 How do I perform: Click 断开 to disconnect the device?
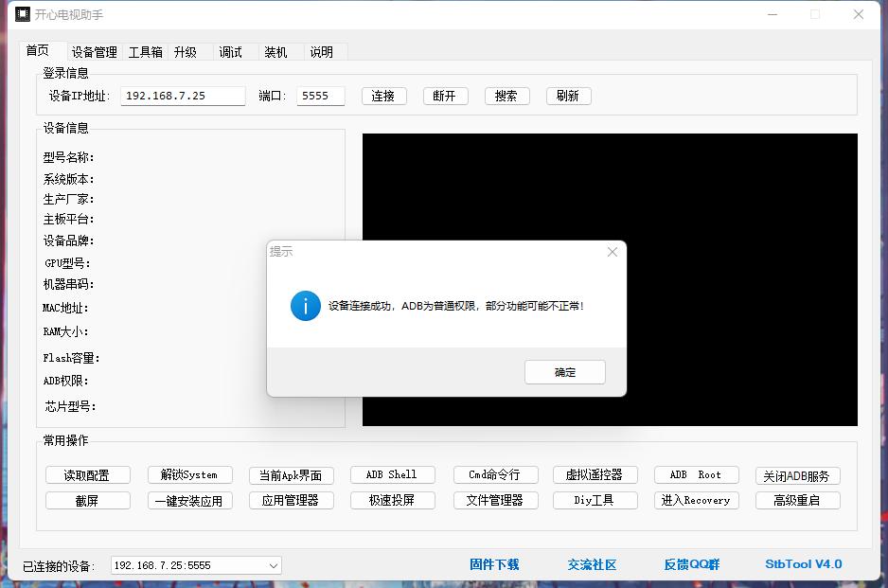(445, 96)
